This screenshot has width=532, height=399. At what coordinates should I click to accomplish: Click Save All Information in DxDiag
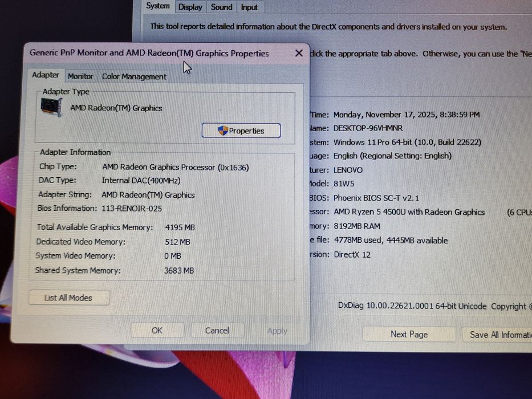point(497,335)
